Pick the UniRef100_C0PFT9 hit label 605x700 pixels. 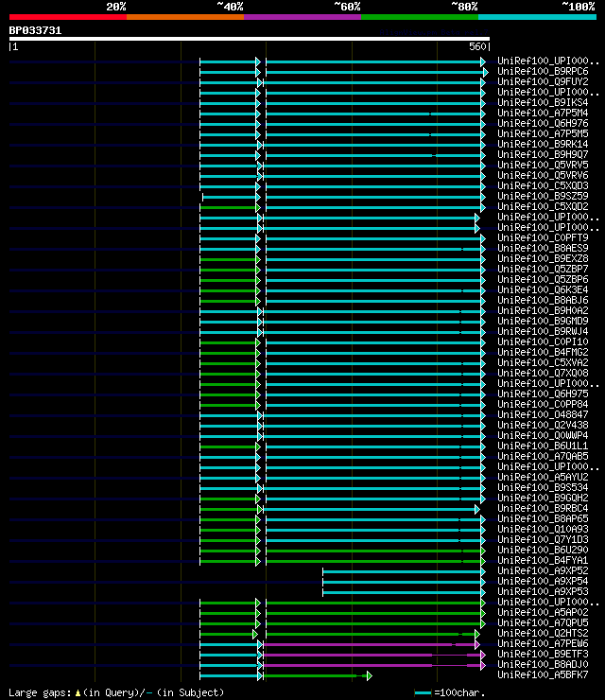click(543, 238)
